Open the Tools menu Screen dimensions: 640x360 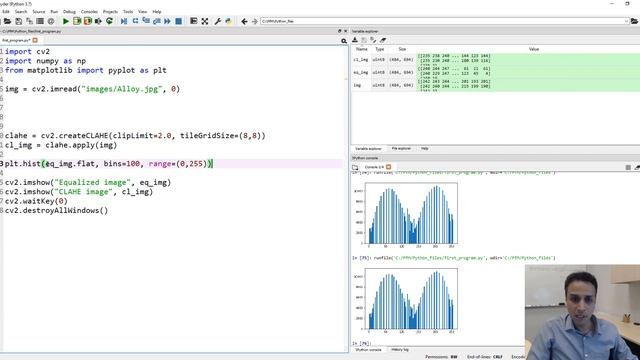(128, 12)
